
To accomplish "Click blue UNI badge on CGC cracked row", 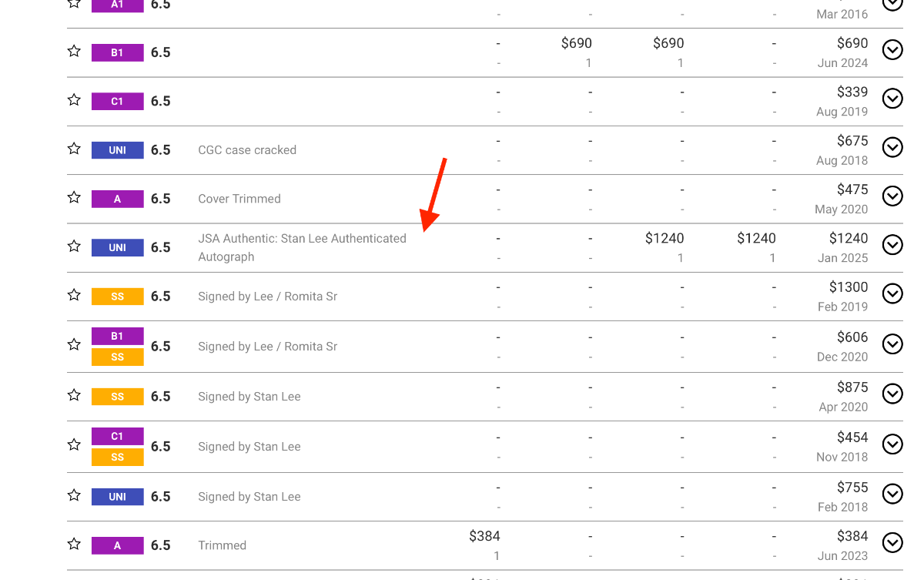I will [117, 150].
